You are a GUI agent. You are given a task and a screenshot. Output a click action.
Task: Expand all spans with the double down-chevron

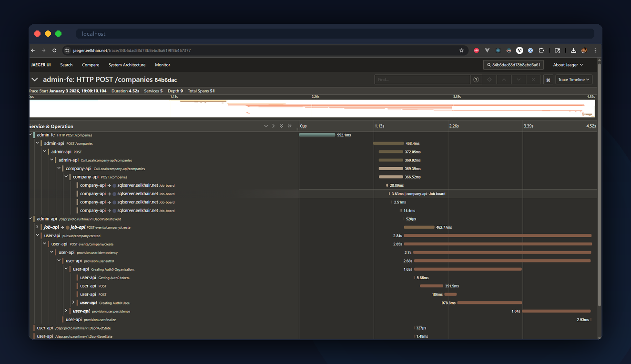(x=281, y=126)
